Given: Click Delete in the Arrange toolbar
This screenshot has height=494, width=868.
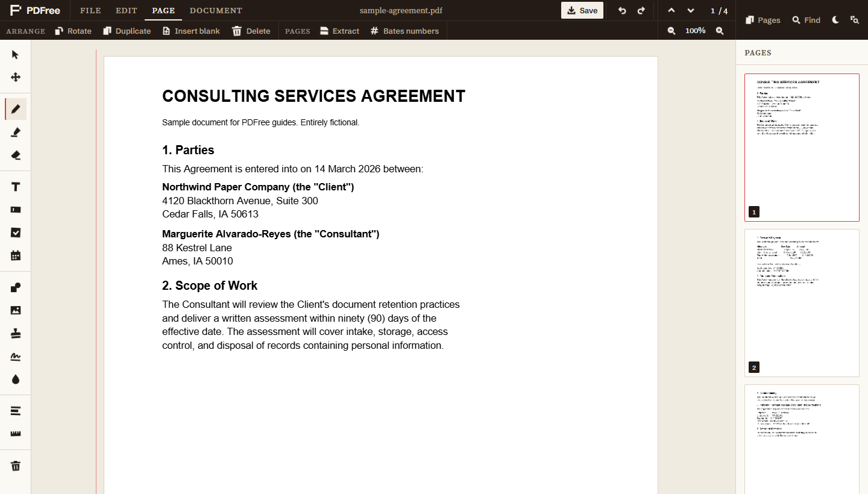Looking at the screenshot, I should (x=251, y=31).
